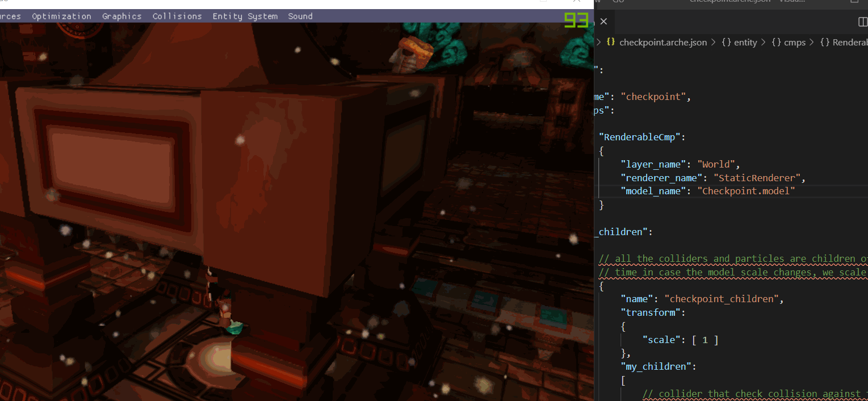Click the green FPS counter 93

(576, 20)
